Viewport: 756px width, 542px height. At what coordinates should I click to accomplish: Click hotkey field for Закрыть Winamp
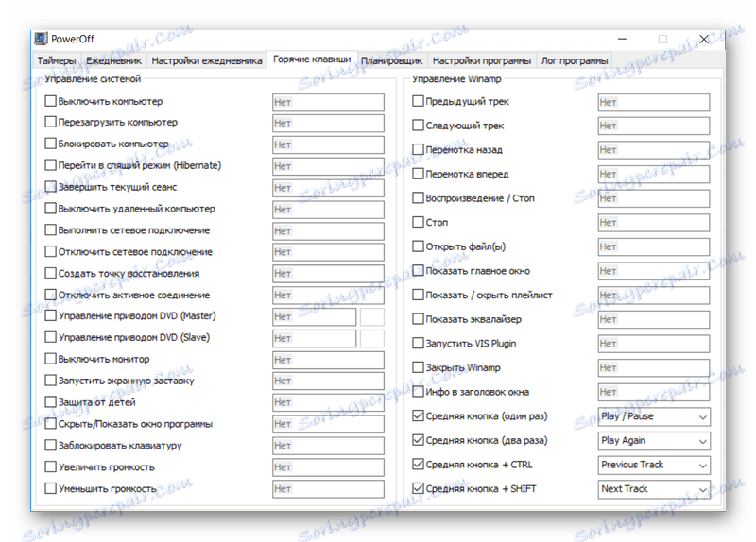pos(654,368)
